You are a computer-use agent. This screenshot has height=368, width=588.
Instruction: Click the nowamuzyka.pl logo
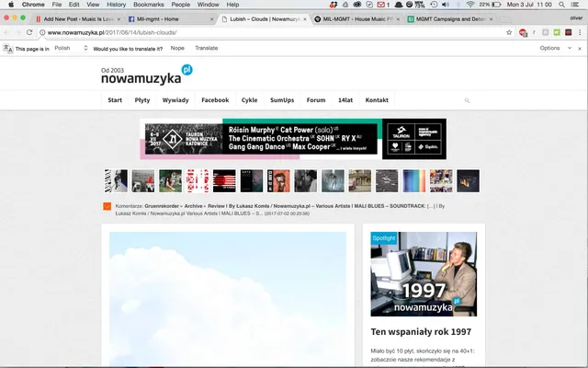(147, 75)
